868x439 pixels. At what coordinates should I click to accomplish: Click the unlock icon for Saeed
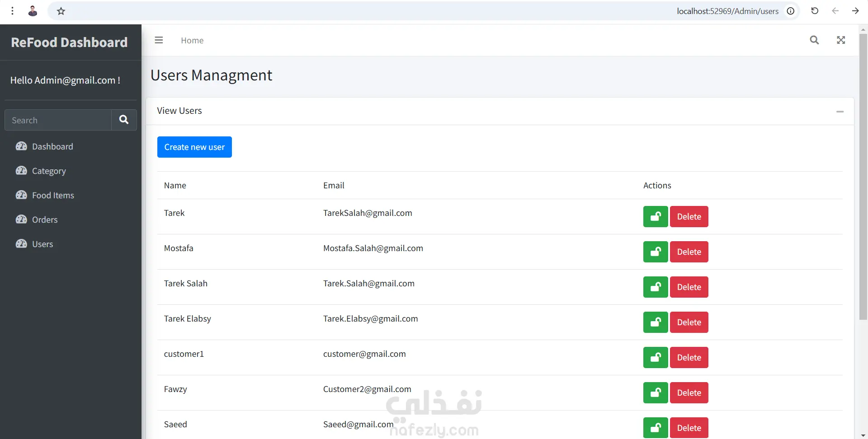[656, 428]
